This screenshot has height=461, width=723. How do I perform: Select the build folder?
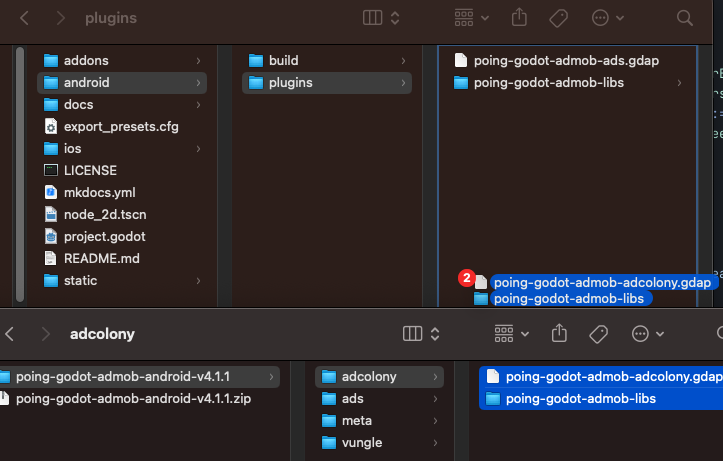coord(327,60)
